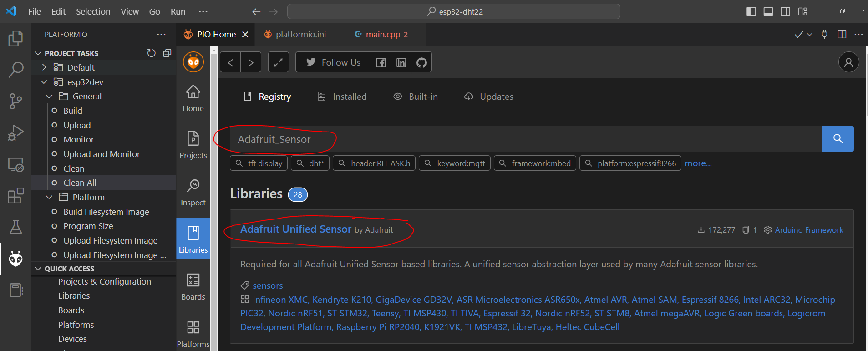Apply the 'tft display' search example
868x351 pixels.
[x=259, y=163]
